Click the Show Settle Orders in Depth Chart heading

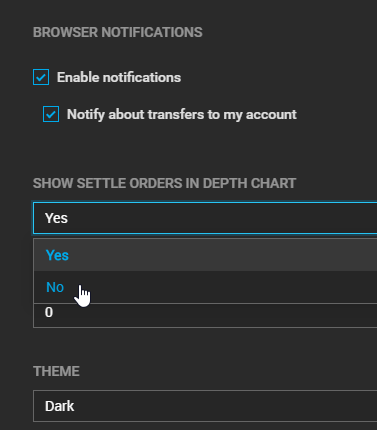pos(164,183)
